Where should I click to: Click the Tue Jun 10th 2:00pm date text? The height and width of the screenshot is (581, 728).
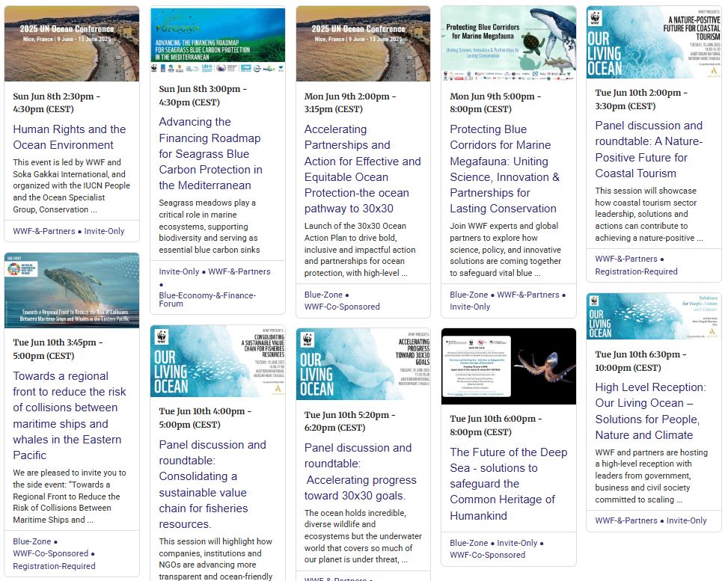[641, 99]
